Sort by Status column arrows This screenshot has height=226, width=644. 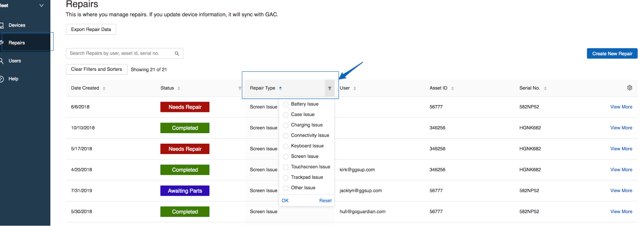point(179,88)
